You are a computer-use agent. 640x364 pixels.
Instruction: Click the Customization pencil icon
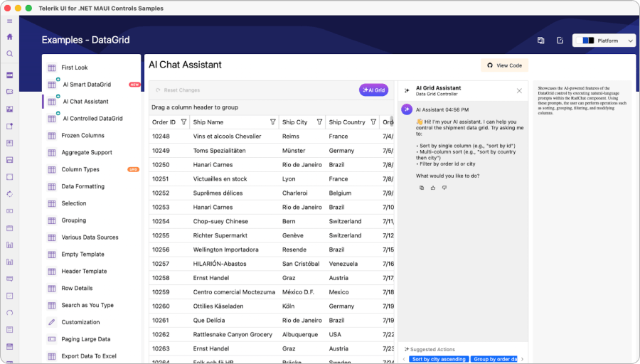pos(52,322)
